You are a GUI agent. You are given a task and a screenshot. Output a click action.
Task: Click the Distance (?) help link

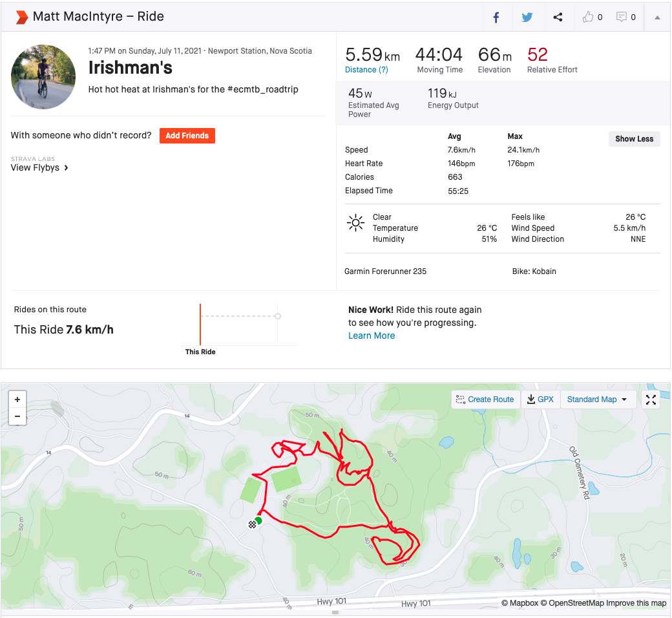click(x=366, y=70)
